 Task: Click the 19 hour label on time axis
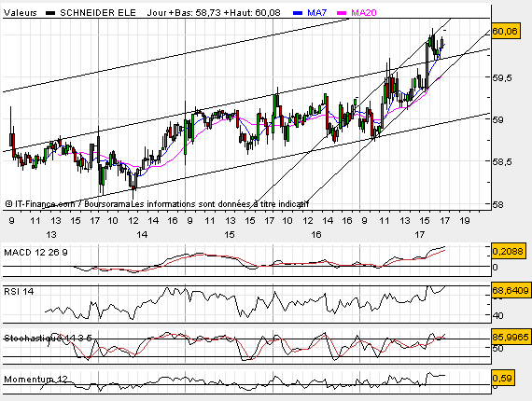pos(465,221)
